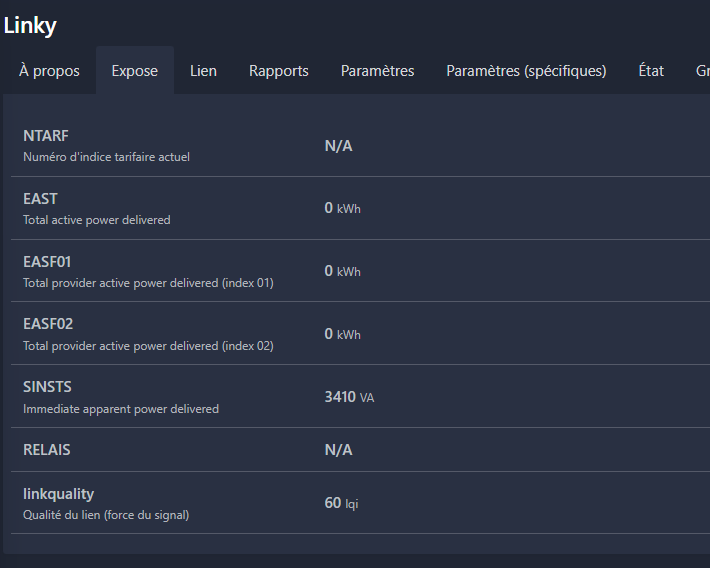Switch to the Lien tab

[x=203, y=71]
